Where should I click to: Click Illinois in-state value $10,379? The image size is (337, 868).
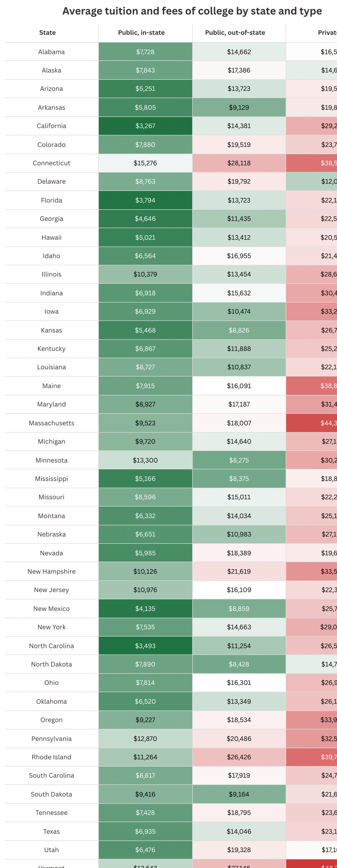pos(145,274)
